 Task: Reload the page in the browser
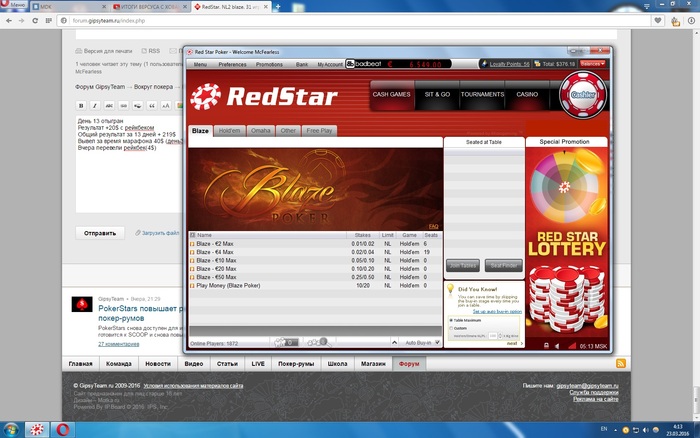tap(35, 21)
